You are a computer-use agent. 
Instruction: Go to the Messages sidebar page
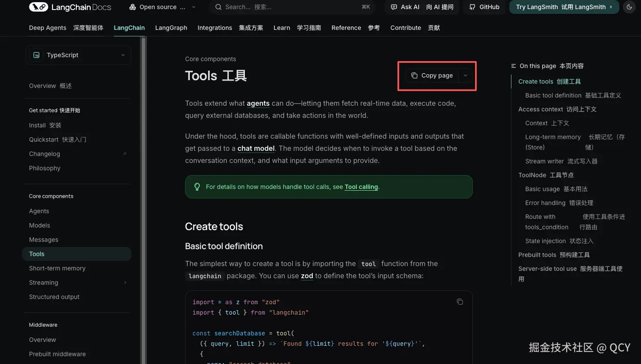point(43,240)
